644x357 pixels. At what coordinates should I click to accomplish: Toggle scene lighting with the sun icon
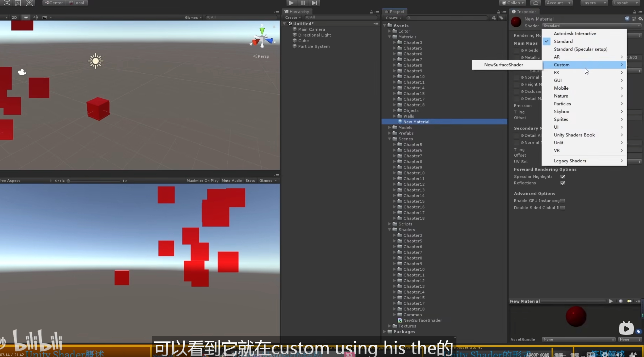click(26, 18)
